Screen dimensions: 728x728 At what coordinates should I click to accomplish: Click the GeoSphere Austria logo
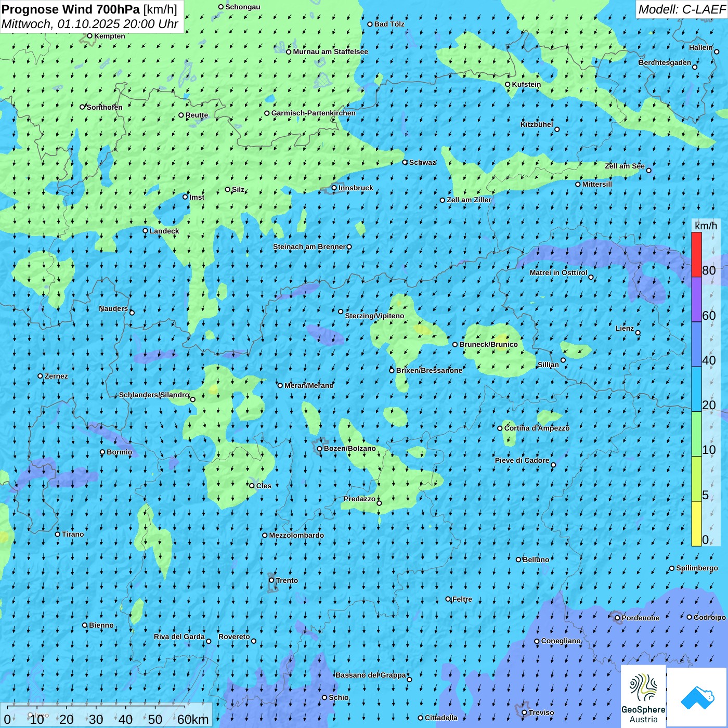click(643, 696)
